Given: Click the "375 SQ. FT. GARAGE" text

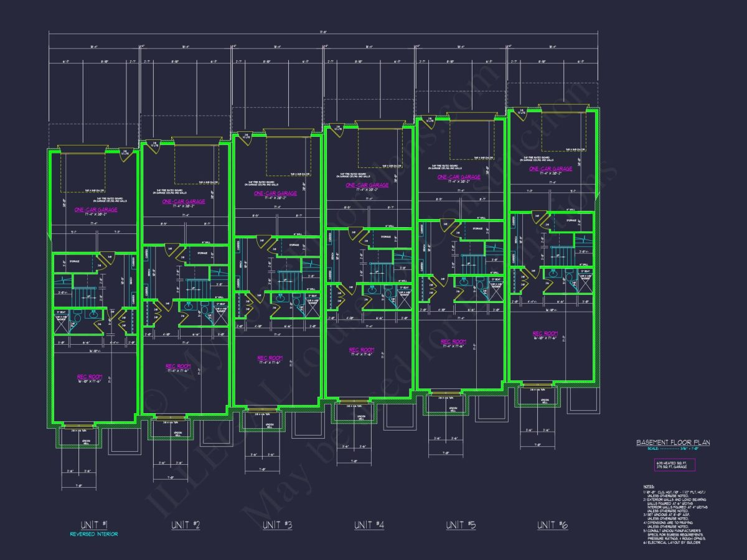Looking at the screenshot, I should pyautogui.click(x=672, y=467).
